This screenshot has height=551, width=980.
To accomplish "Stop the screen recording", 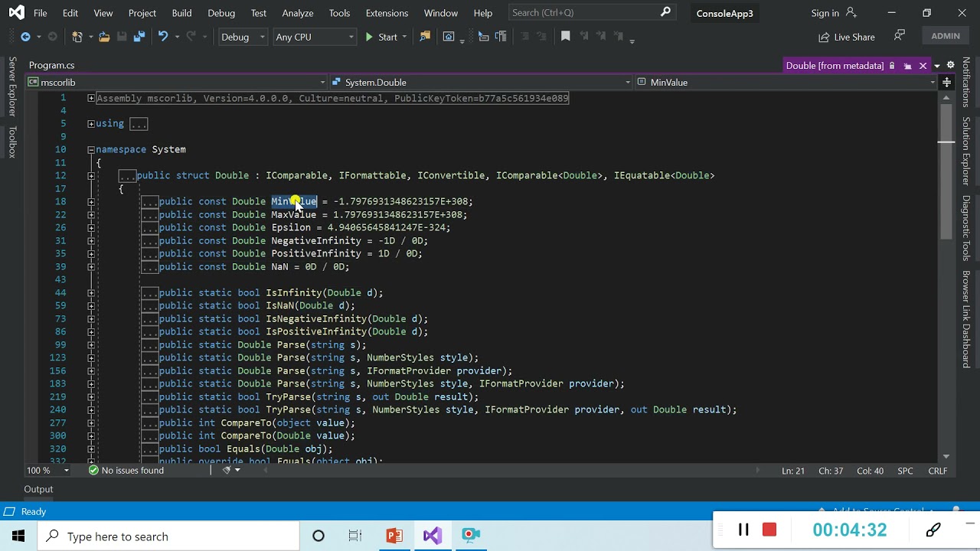I will [x=769, y=530].
